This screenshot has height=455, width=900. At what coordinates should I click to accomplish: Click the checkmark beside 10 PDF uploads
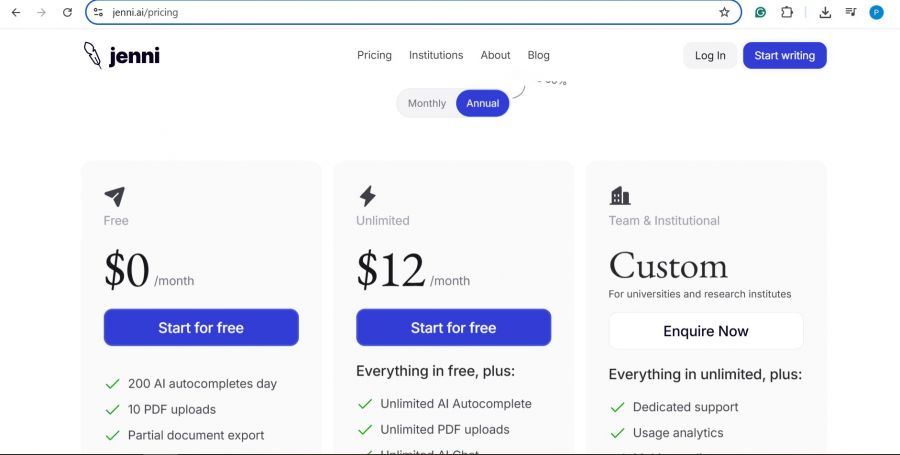[x=112, y=410]
